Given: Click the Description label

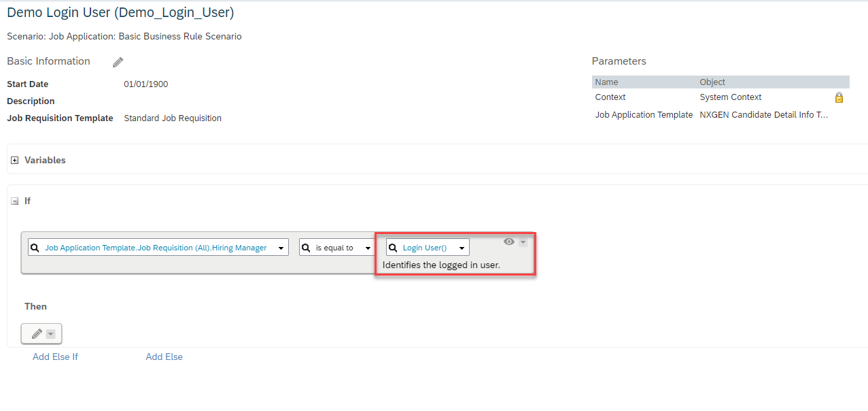Looking at the screenshot, I should pyautogui.click(x=31, y=101).
